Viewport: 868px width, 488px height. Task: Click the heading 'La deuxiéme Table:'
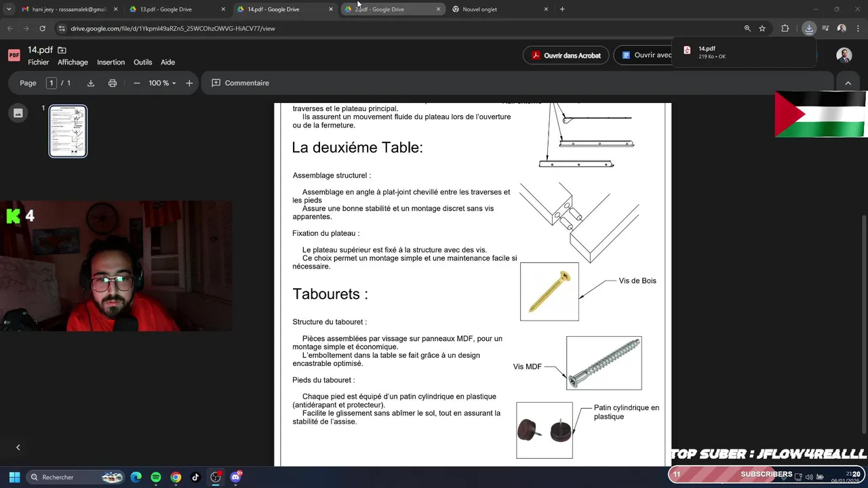coord(357,147)
